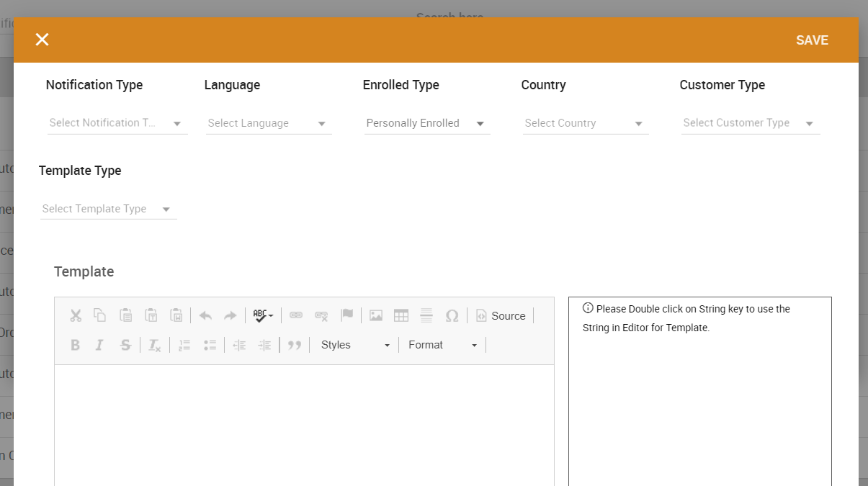Insert a table in the template
The height and width of the screenshot is (486, 868).
pyautogui.click(x=401, y=315)
